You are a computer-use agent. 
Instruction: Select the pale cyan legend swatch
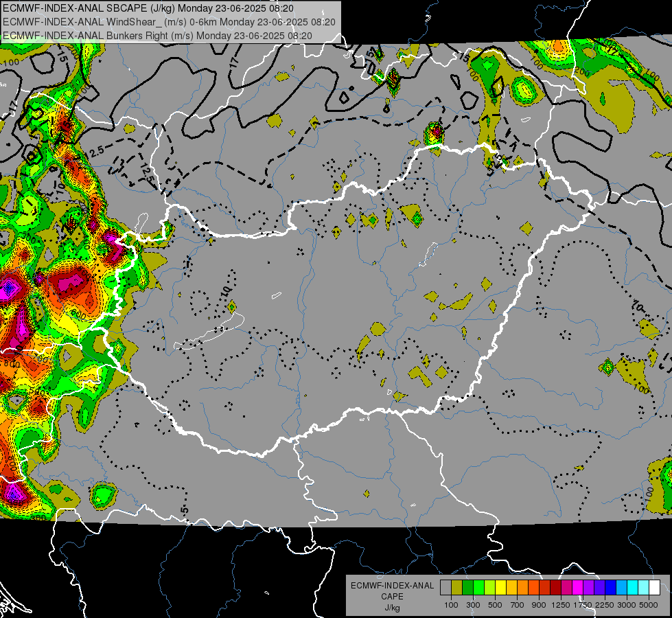click(644, 588)
